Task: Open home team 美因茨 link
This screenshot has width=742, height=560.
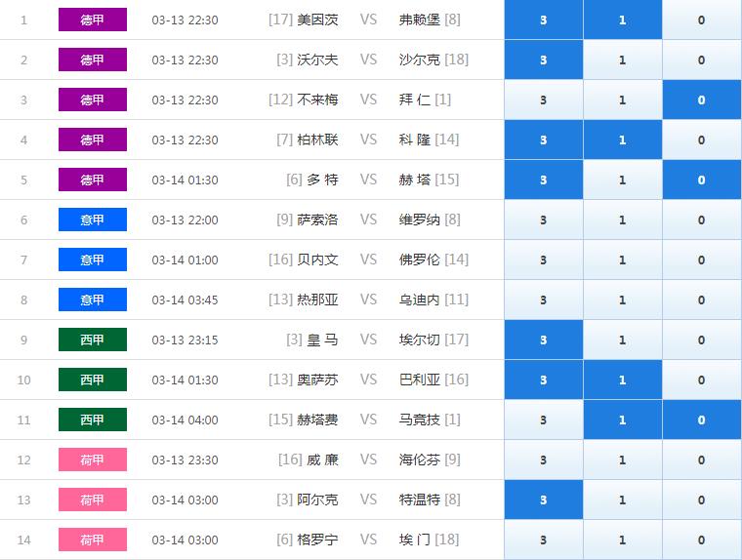Action: click(x=317, y=20)
